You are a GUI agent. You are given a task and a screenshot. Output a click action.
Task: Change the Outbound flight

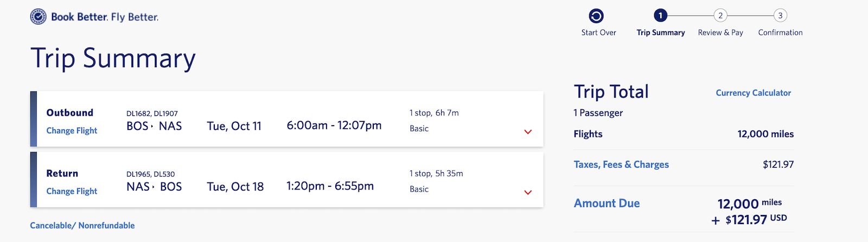(x=72, y=130)
